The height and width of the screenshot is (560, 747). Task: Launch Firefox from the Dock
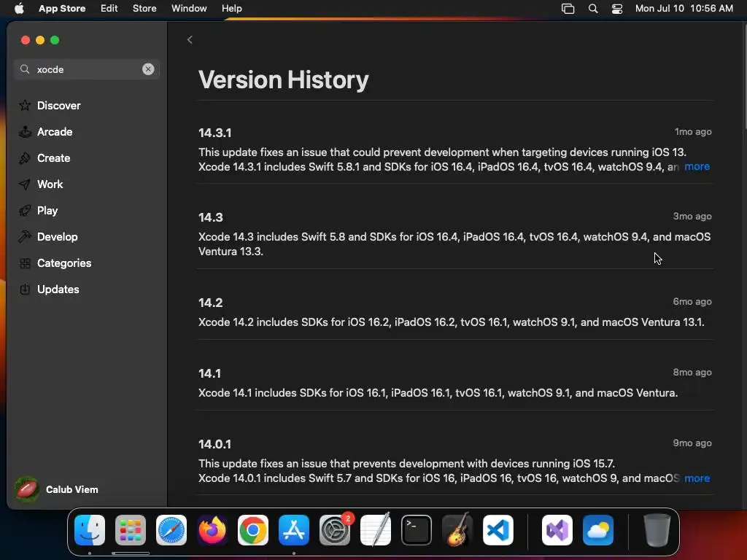coord(212,530)
